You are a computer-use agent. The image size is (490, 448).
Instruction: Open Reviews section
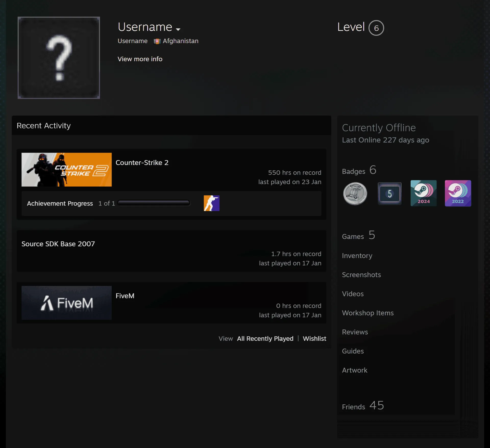(355, 332)
